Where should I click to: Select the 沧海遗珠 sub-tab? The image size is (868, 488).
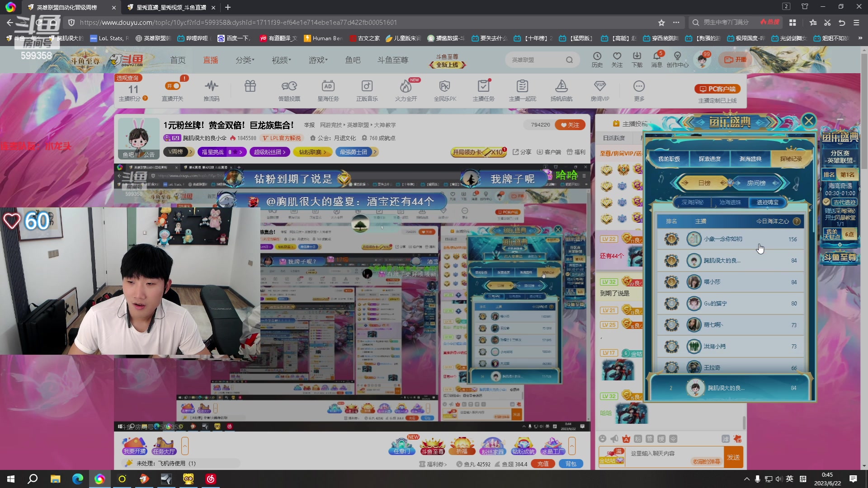click(x=730, y=202)
